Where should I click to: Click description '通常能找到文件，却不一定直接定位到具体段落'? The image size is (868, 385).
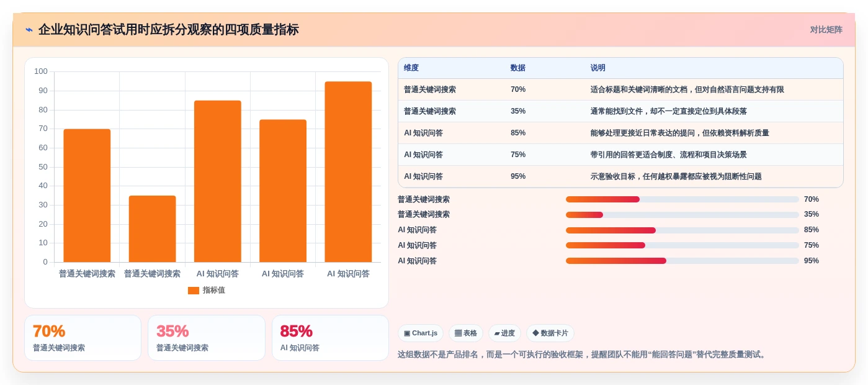tap(669, 111)
